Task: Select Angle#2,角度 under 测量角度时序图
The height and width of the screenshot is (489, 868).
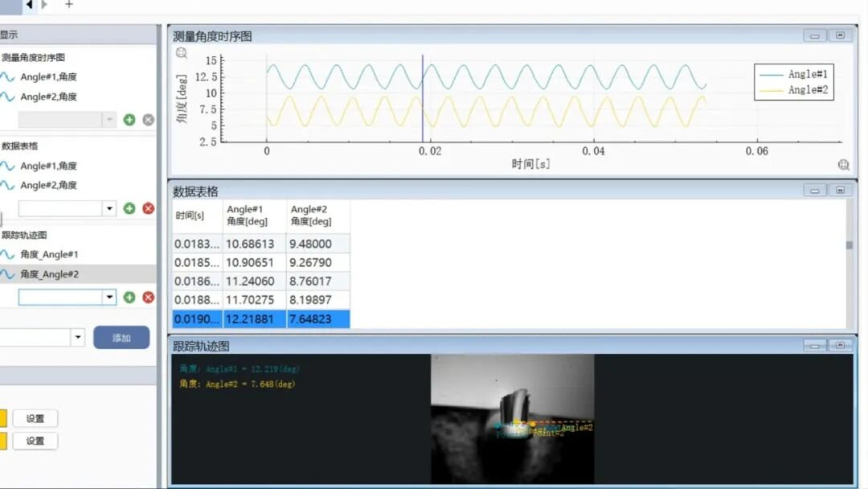Action: [48, 97]
